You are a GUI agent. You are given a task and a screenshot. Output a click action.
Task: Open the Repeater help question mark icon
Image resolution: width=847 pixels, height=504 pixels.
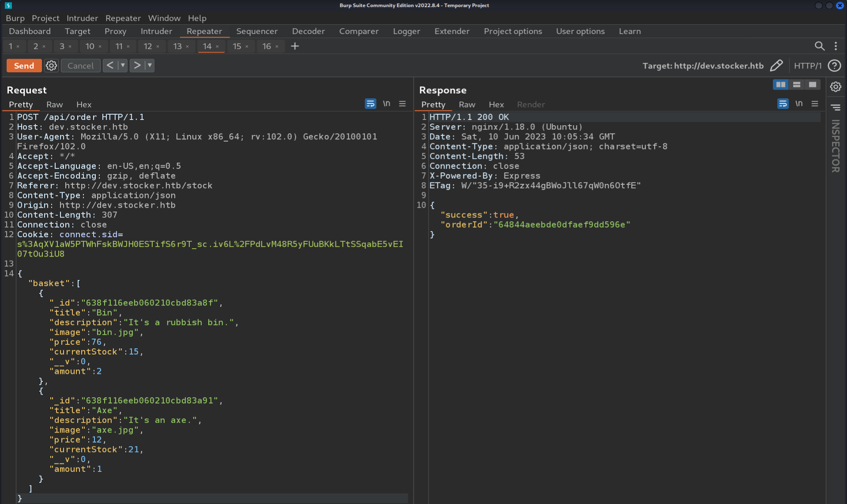point(834,66)
